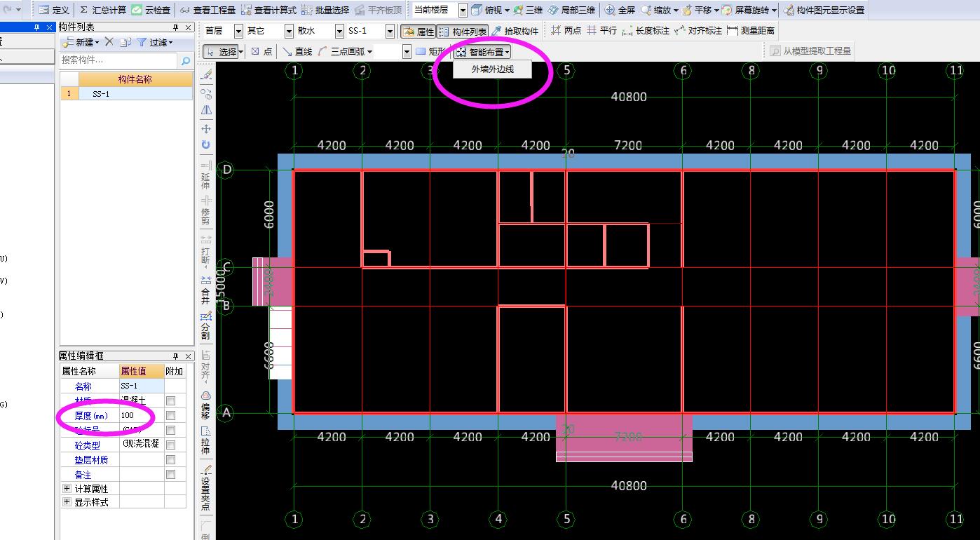
Task: Close the 属性编辑框 panel
Action: click(188, 356)
